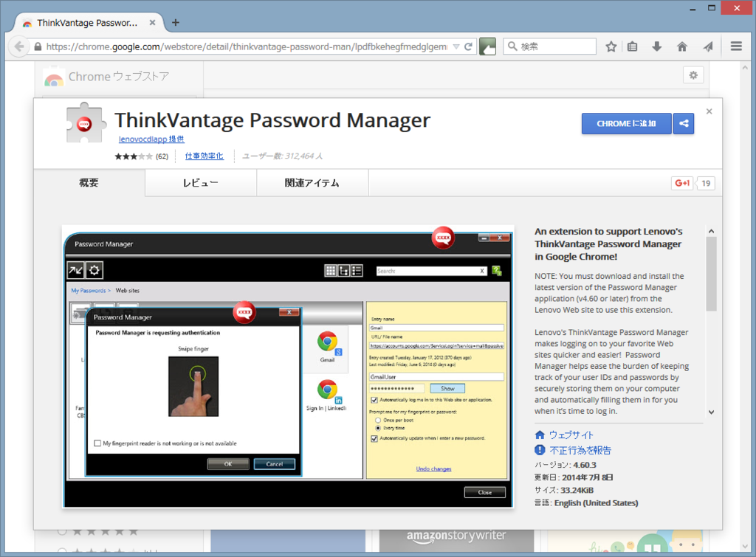Click the Show password button in screenshot
756x557 pixels.
(x=447, y=388)
